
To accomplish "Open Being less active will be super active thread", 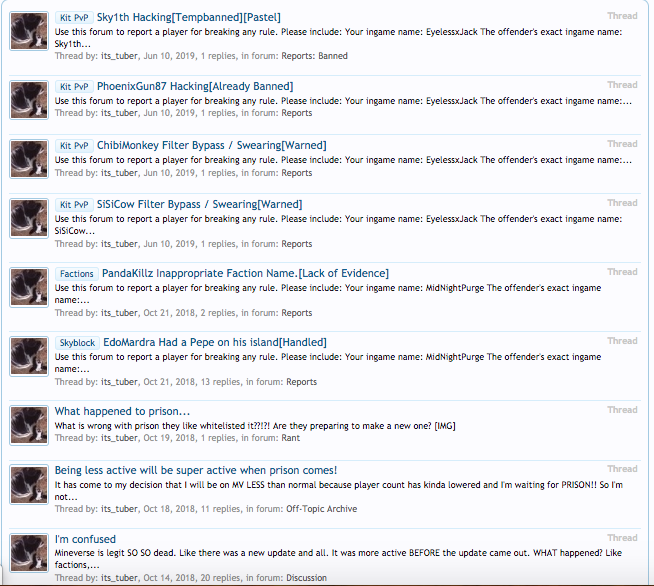I will (196, 470).
